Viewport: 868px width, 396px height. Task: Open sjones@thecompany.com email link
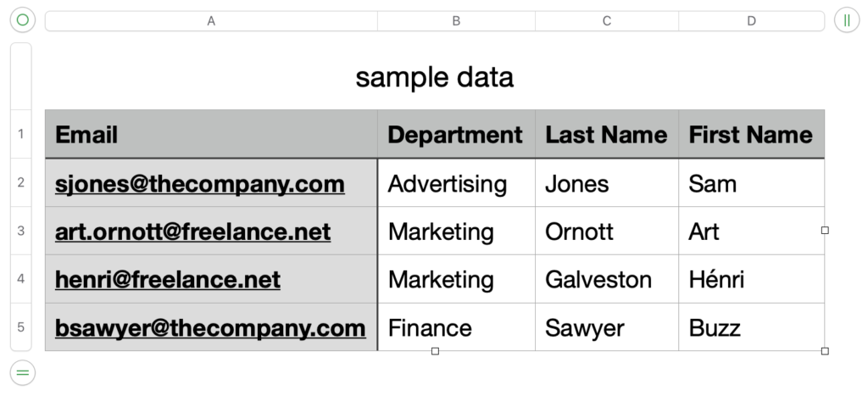click(200, 184)
